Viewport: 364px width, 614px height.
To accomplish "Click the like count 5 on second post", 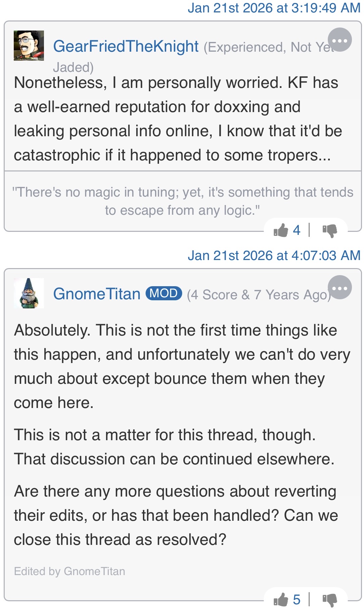I will [296, 600].
